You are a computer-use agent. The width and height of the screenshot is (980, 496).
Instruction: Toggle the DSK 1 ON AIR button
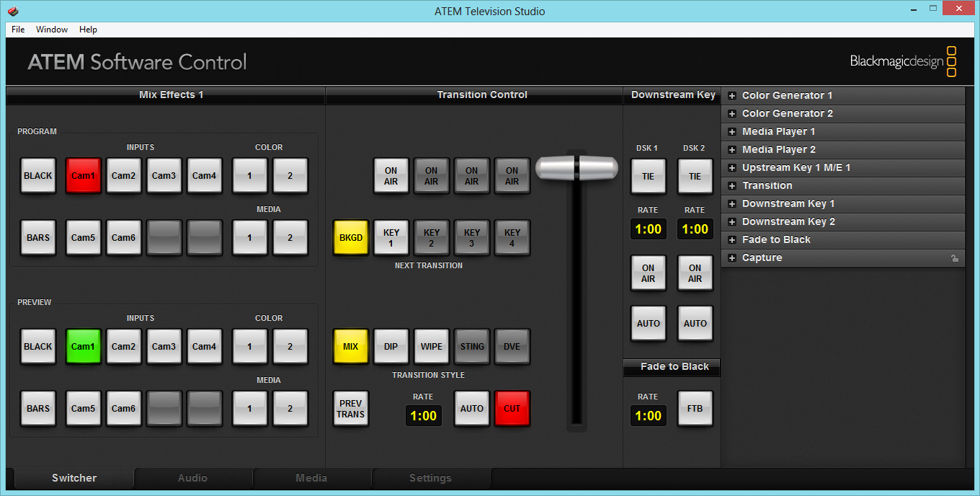click(x=648, y=273)
